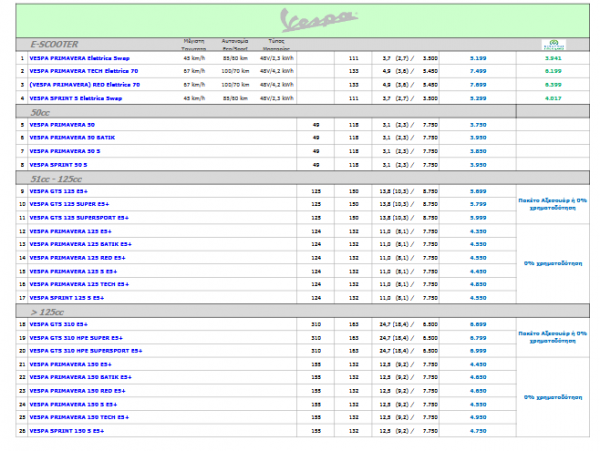
Task: Click VESPA PRIMAVERA 125 E5+ in row 12
Action: pos(70,231)
